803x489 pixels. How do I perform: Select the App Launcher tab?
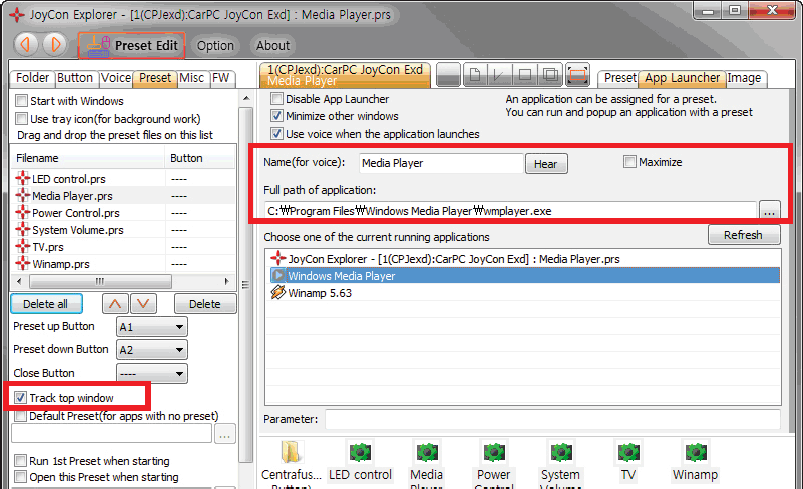click(682, 78)
